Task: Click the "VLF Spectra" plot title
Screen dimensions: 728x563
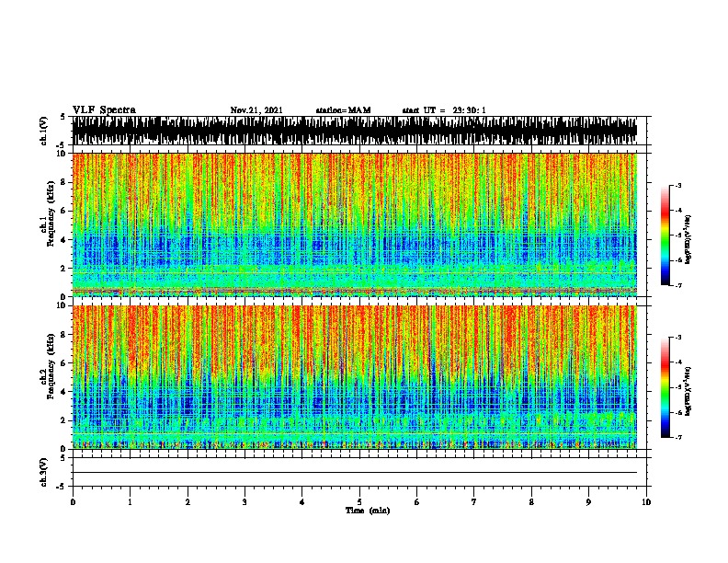Action: 104,110
